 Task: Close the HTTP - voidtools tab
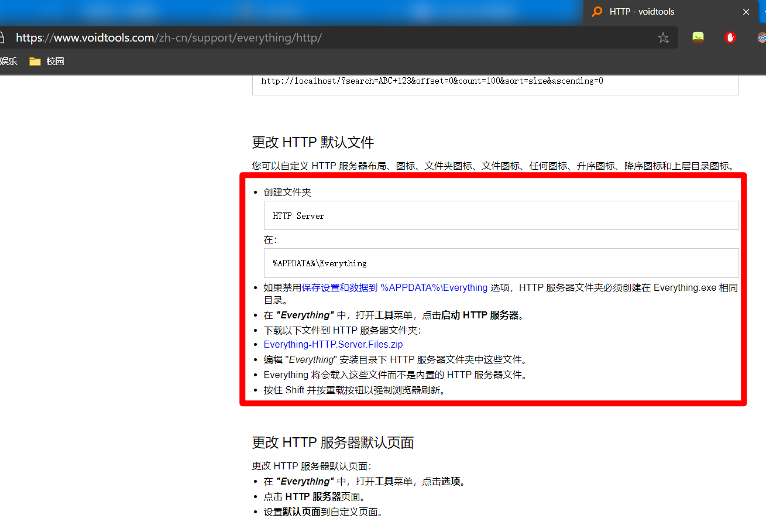(746, 12)
